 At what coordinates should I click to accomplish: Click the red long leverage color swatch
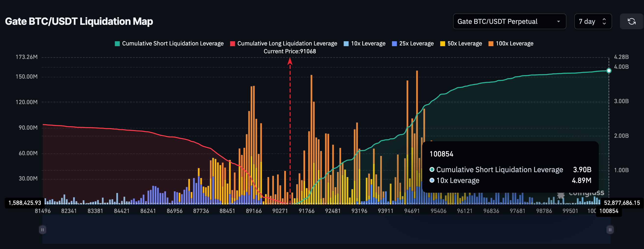pos(232,44)
